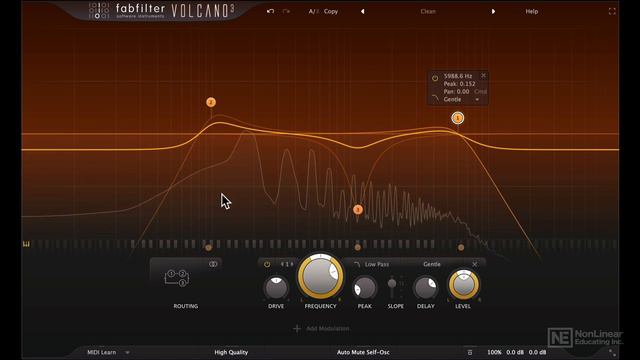The width and height of the screenshot is (640, 360).
Task: Switch to the next filter in the selector
Action: [292, 264]
